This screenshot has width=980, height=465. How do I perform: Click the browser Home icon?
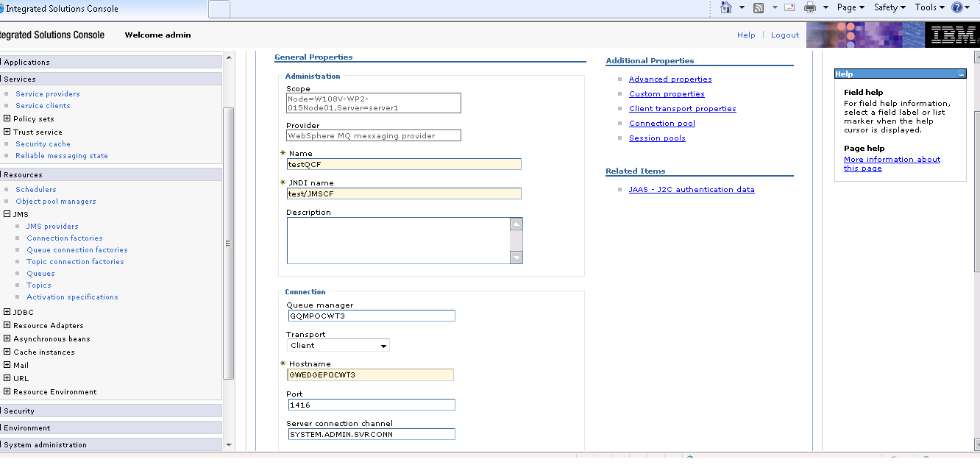click(x=726, y=7)
